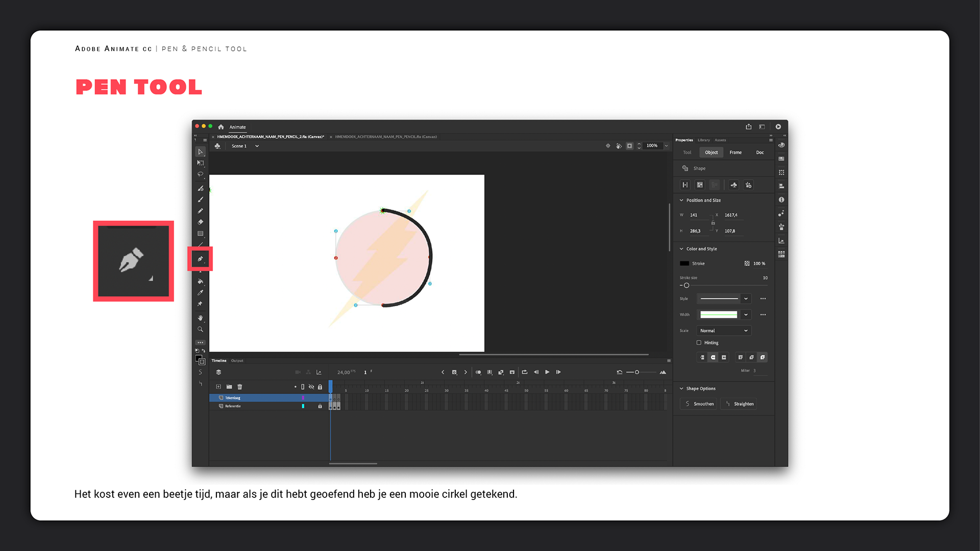Click the black Stroke color swatch
The image size is (980, 551).
pos(684,264)
